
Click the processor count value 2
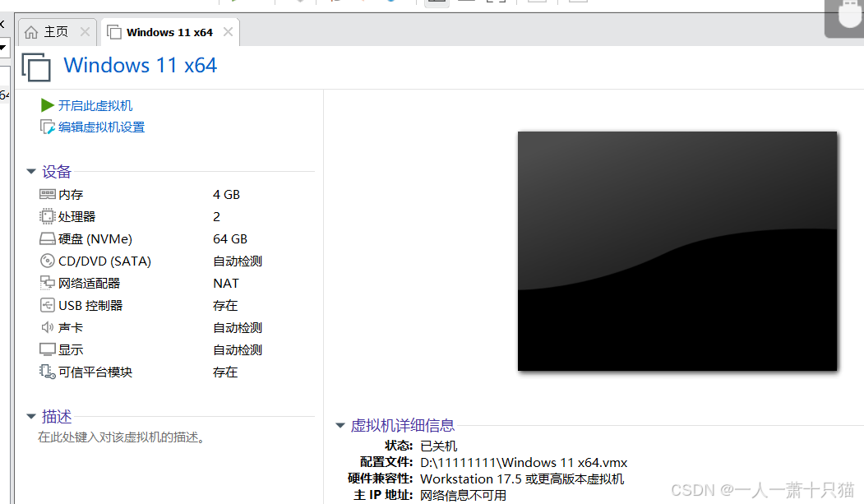click(x=216, y=216)
